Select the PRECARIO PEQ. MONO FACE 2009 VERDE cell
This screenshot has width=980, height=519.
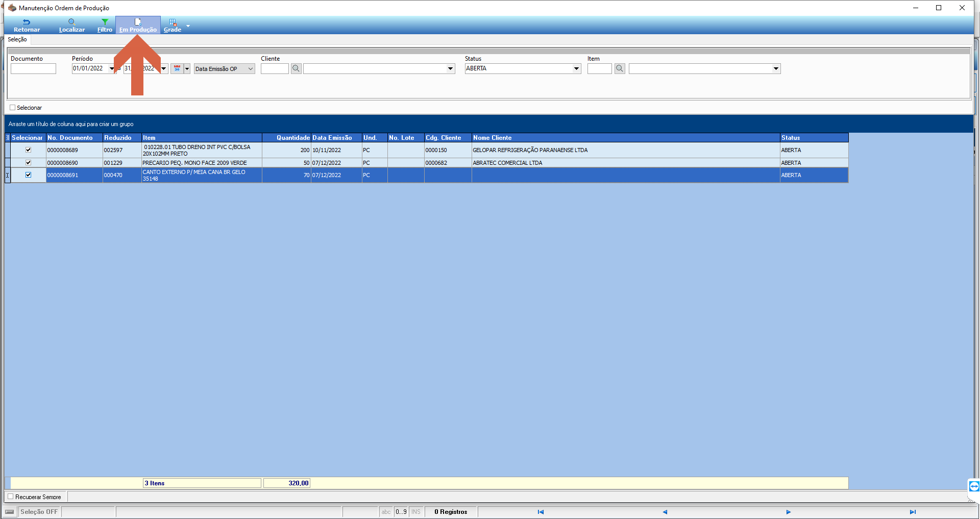click(x=202, y=163)
